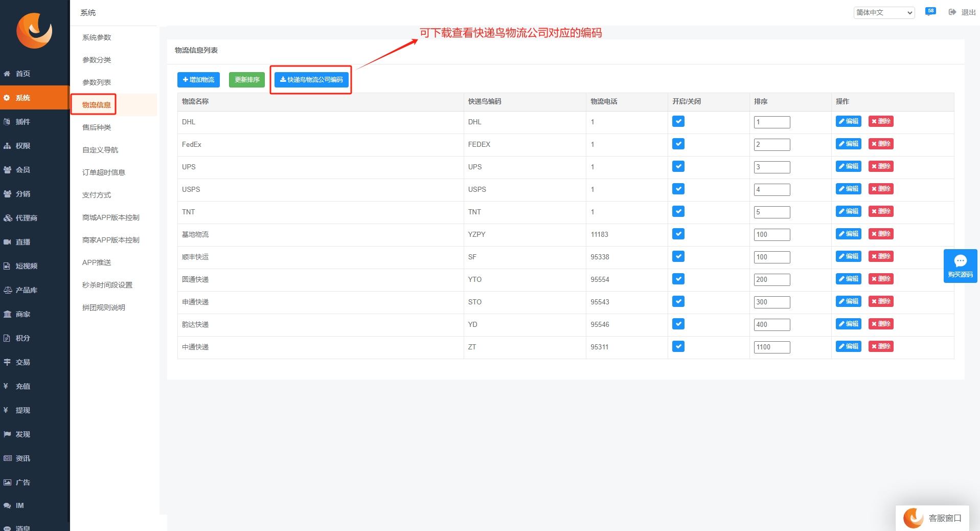
Task: Click the sort order field for DHL
Action: [772, 122]
